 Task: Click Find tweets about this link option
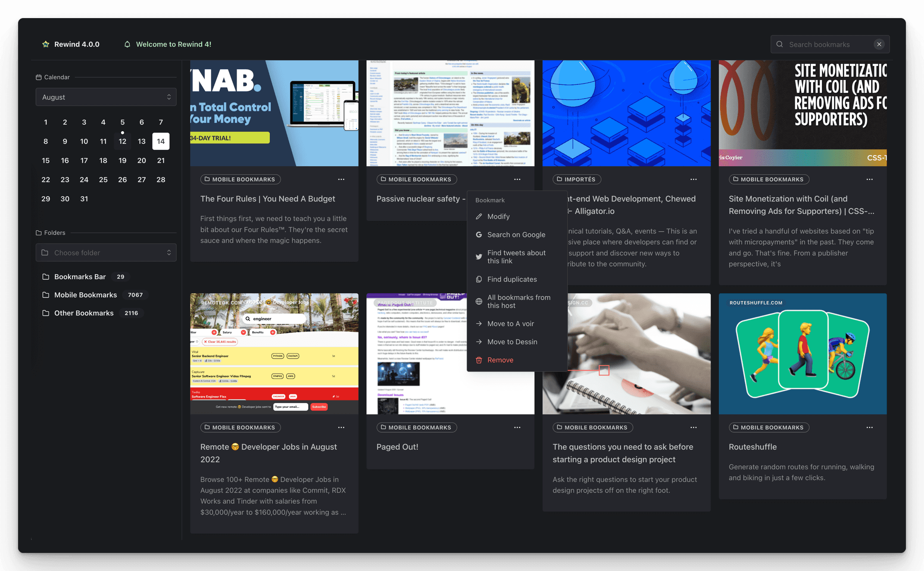(516, 257)
